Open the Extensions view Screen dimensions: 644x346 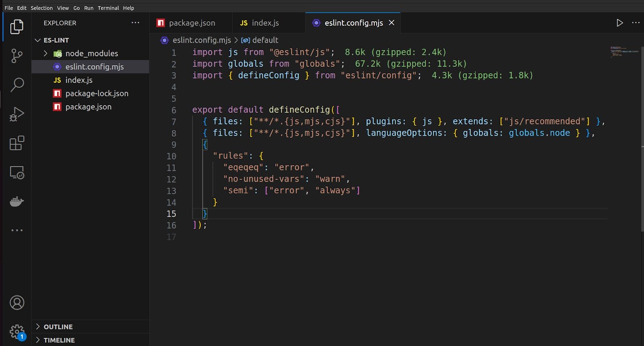coord(17,143)
